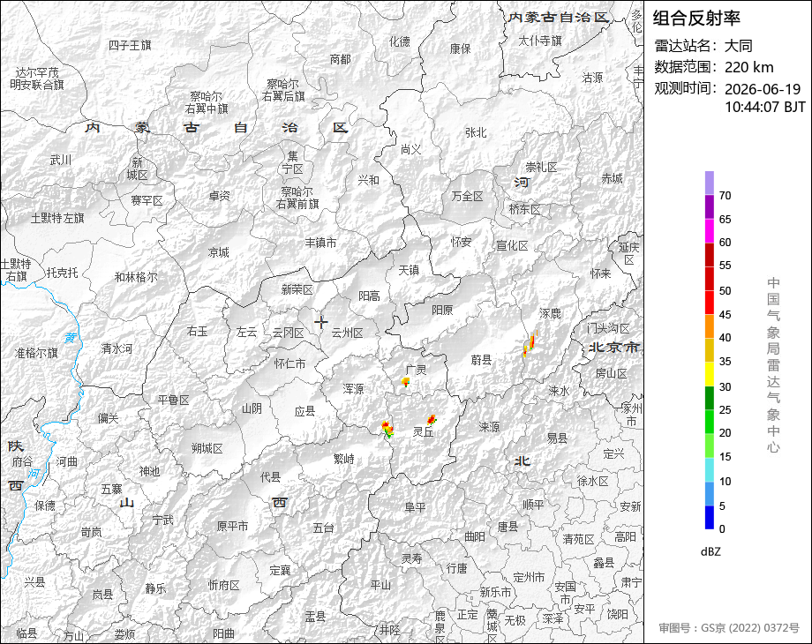Click the "2026-06-19" observation date
Screen dimensions: 812x644
click(x=763, y=89)
